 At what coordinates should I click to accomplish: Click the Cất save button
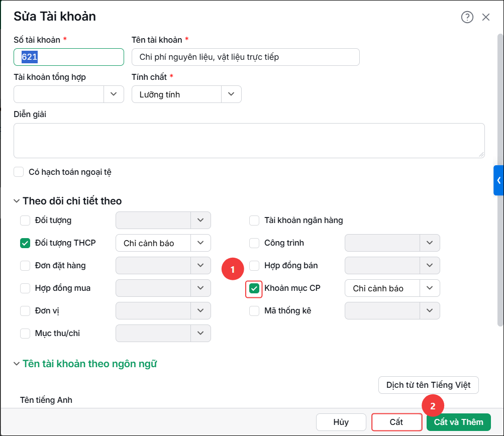coord(396,422)
